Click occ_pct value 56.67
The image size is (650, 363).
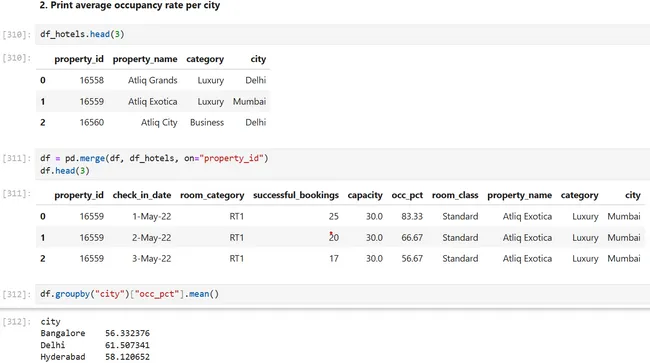click(412, 259)
